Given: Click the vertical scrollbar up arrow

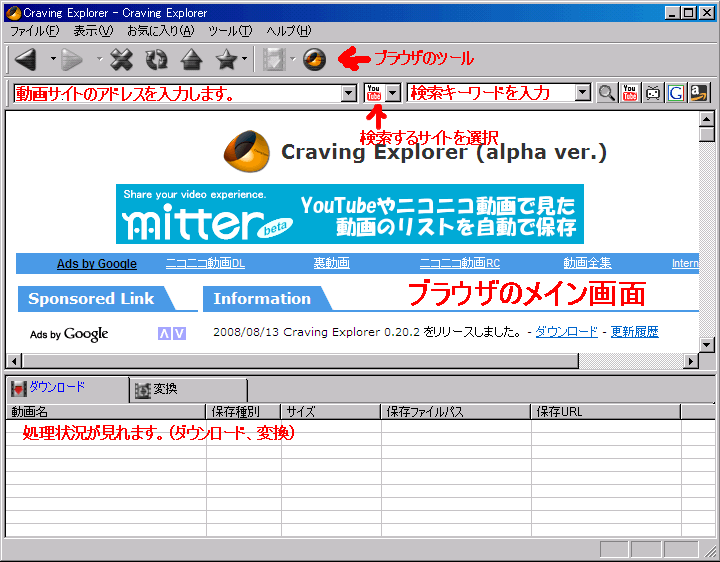Looking at the screenshot, I should (706, 119).
